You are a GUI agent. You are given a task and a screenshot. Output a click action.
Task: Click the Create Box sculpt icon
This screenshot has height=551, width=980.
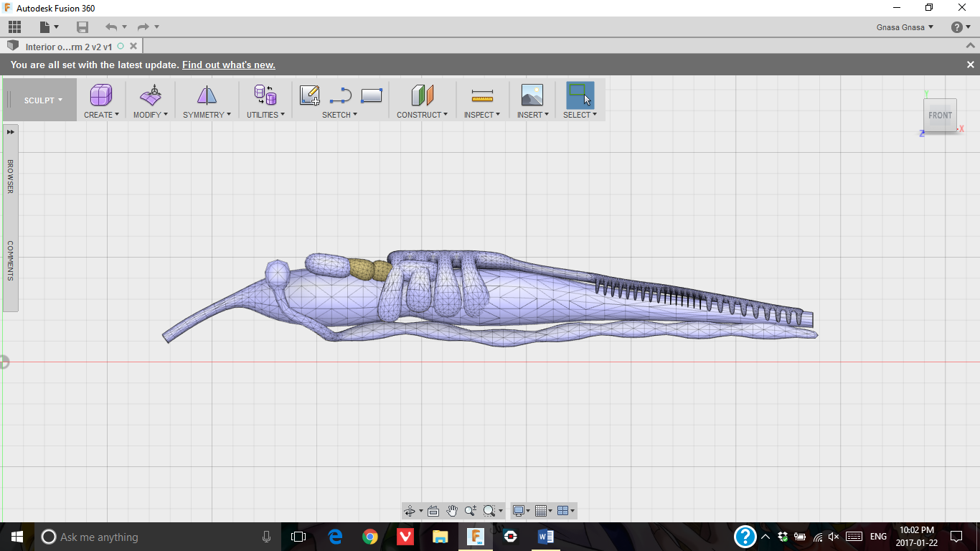tap(101, 95)
